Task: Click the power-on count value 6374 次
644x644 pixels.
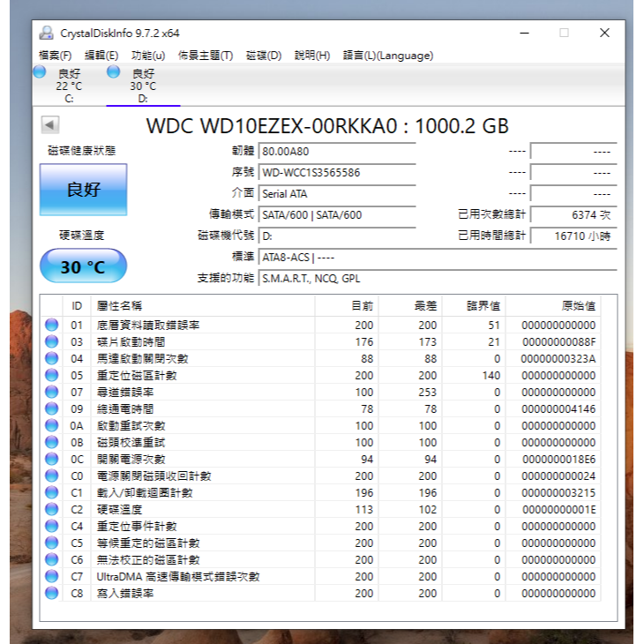Action: pos(573,214)
